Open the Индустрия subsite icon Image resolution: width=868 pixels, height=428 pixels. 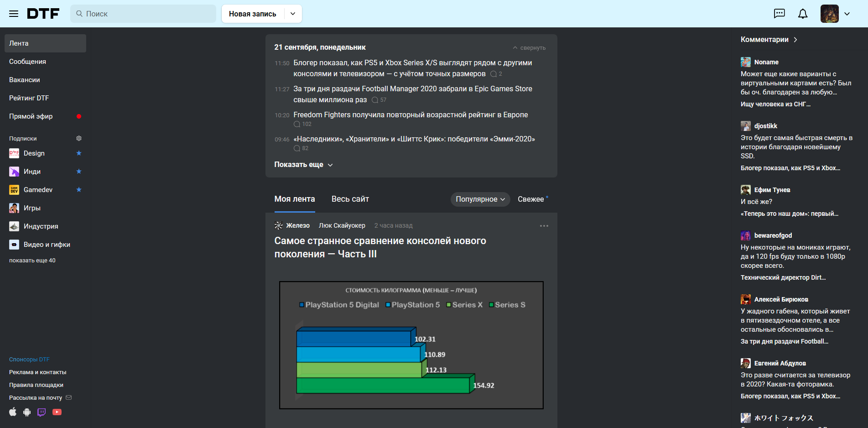click(14, 226)
